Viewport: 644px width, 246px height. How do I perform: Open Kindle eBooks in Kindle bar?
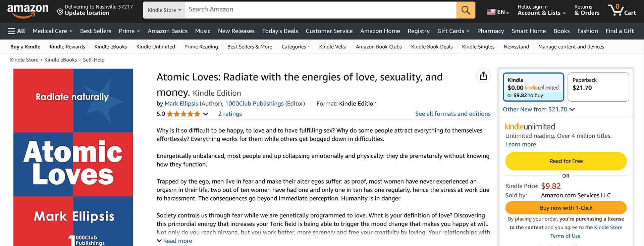pyautogui.click(x=111, y=47)
